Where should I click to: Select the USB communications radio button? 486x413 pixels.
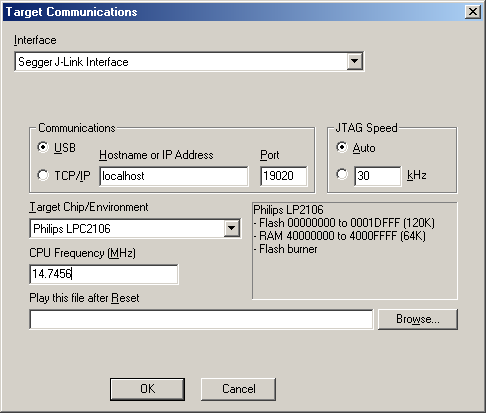(43, 147)
